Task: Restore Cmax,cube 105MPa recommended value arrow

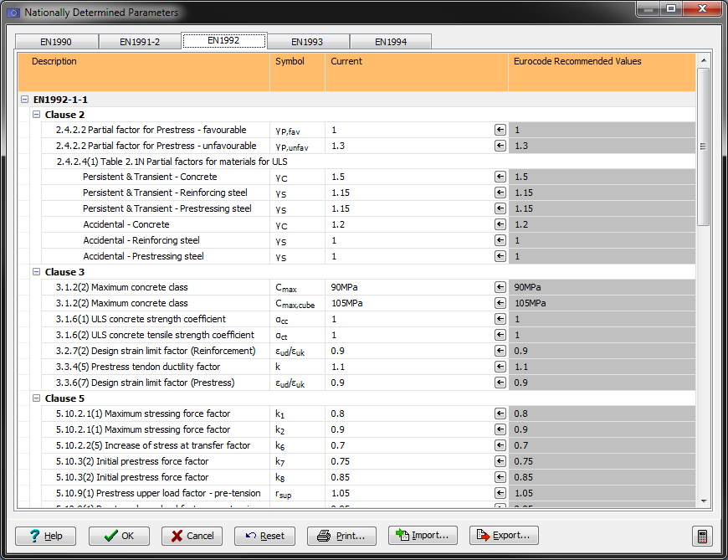Action: coord(500,303)
